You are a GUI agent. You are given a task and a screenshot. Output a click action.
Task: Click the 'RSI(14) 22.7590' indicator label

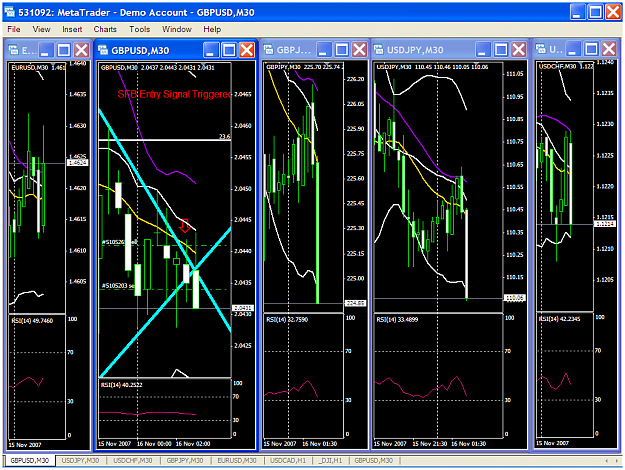click(x=287, y=320)
